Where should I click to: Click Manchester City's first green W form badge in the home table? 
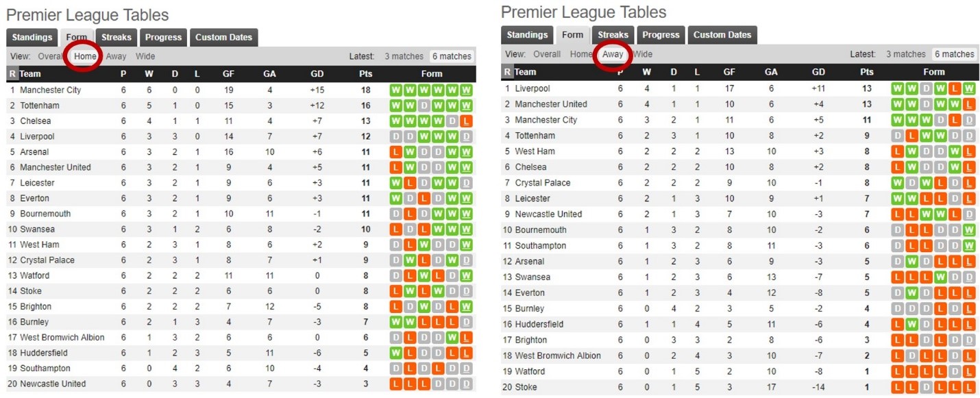click(x=395, y=90)
